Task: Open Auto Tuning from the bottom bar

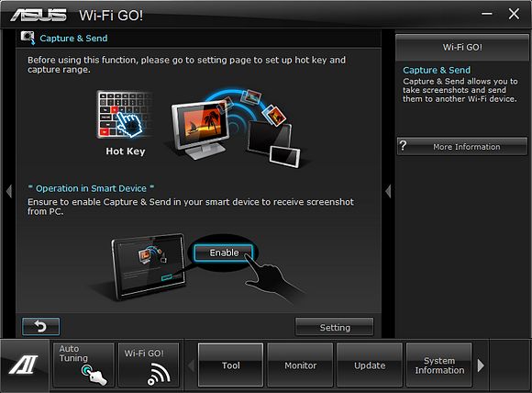Action: click(x=83, y=365)
